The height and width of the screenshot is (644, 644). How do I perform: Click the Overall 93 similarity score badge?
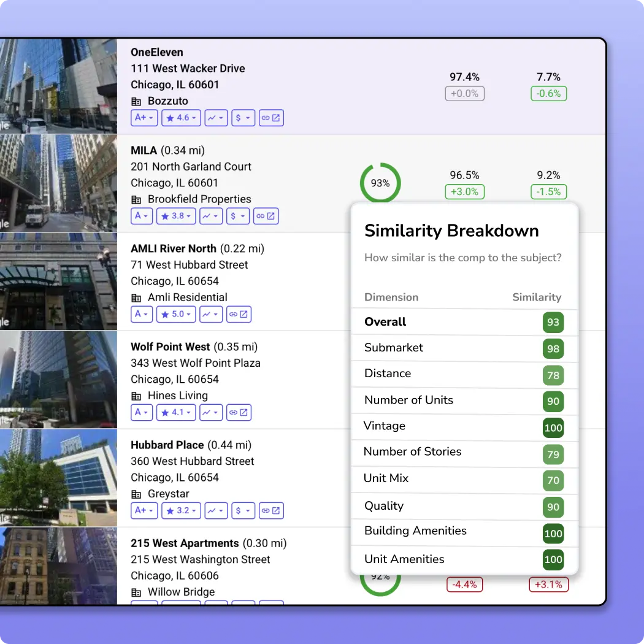click(x=553, y=322)
